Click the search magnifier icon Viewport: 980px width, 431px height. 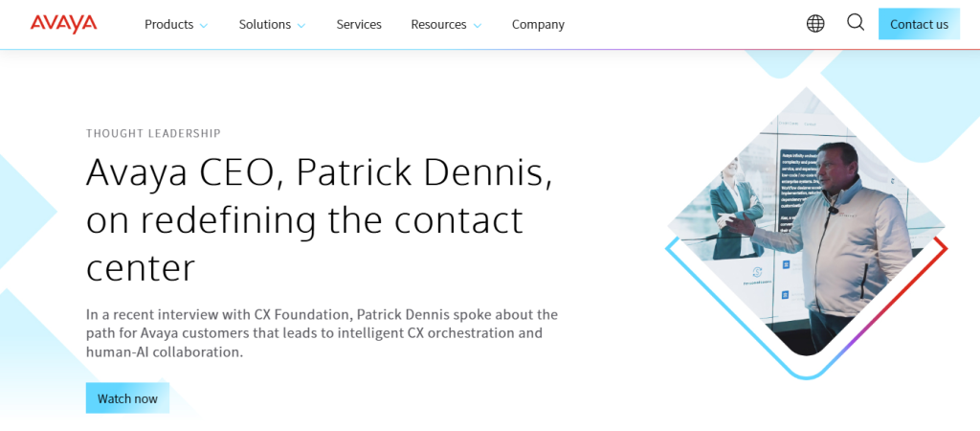point(856,23)
